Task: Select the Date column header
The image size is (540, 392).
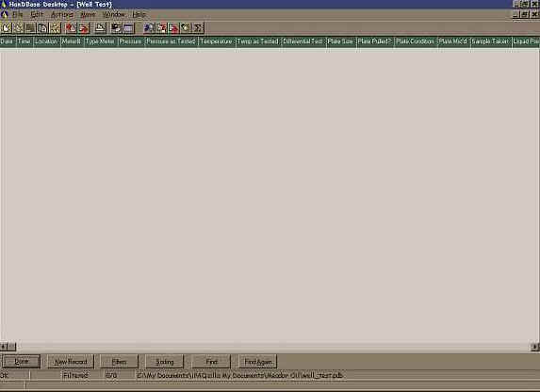Action: pos(8,41)
